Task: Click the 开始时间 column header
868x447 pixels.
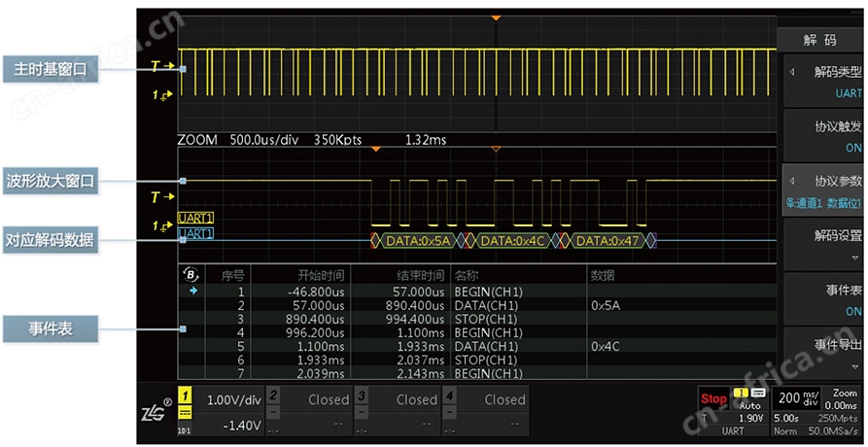Action: (322, 275)
